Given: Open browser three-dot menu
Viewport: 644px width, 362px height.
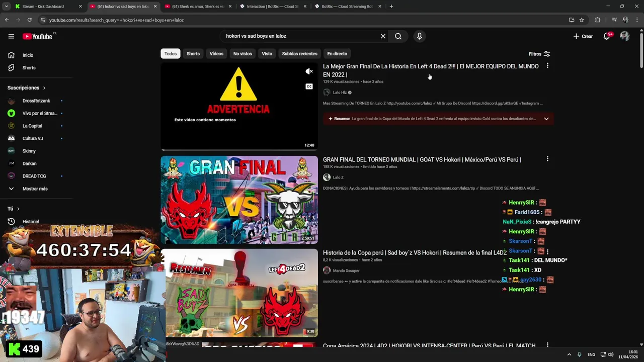Looking at the screenshot, I should tap(636, 20).
